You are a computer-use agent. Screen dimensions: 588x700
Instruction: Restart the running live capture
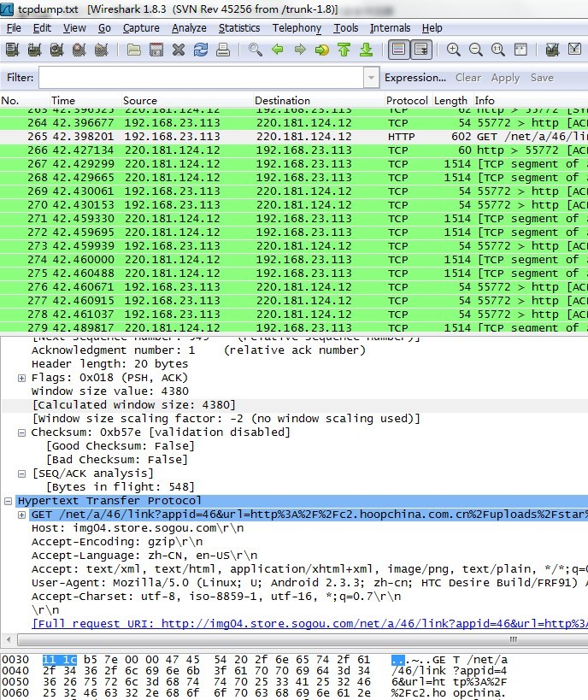click(102, 50)
